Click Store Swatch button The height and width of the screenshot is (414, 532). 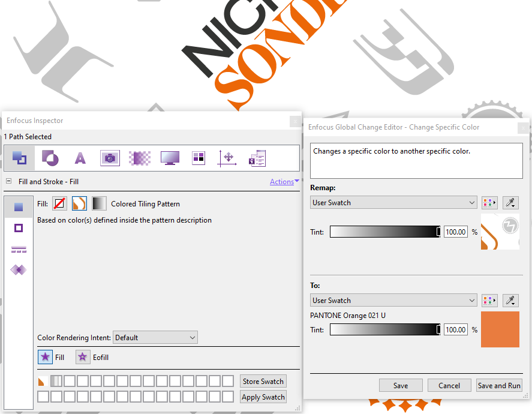coord(263,382)
